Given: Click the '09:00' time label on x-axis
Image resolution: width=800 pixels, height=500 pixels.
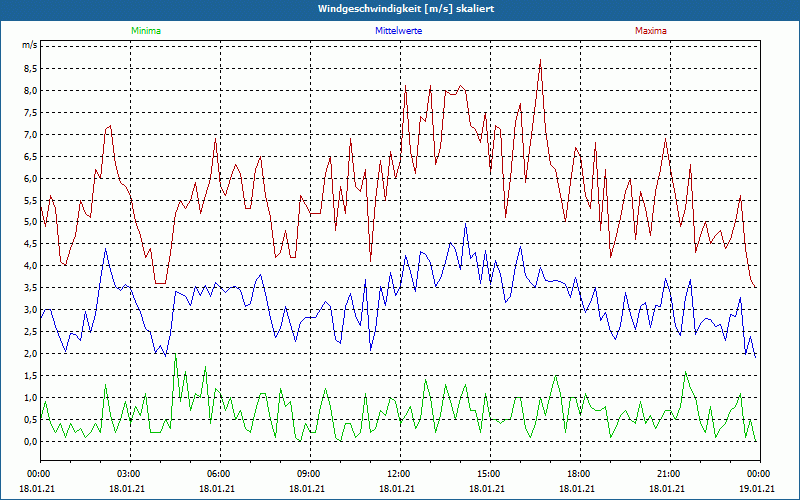Looking at the screenshot, I should point(307,474).
